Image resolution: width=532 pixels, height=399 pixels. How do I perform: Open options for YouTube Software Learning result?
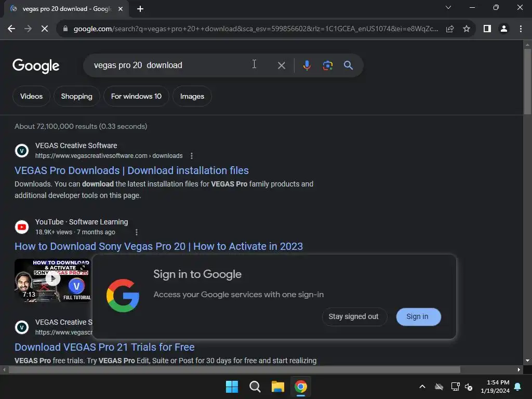pos(137,232)
